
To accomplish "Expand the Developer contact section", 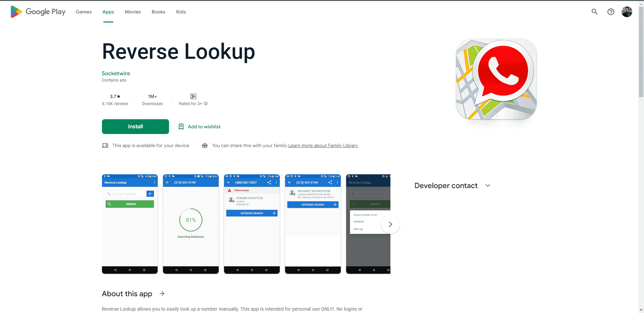I will coord(488,185).
